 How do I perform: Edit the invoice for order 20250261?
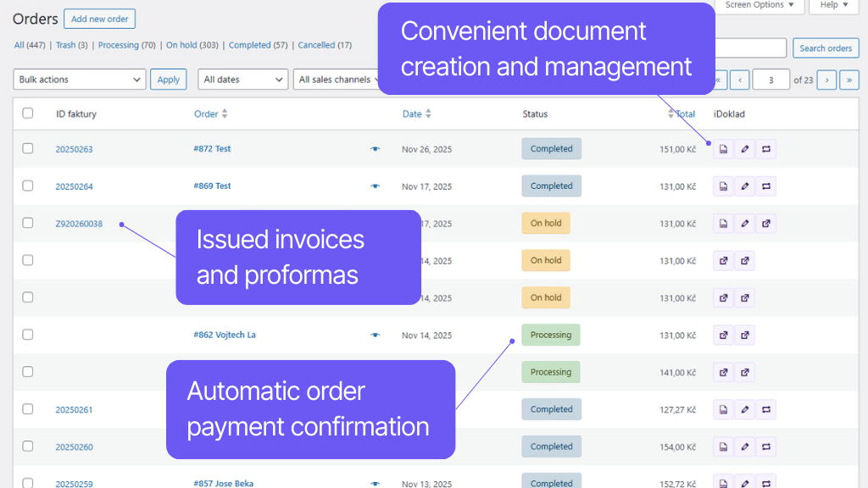click(x=744, y=409)
